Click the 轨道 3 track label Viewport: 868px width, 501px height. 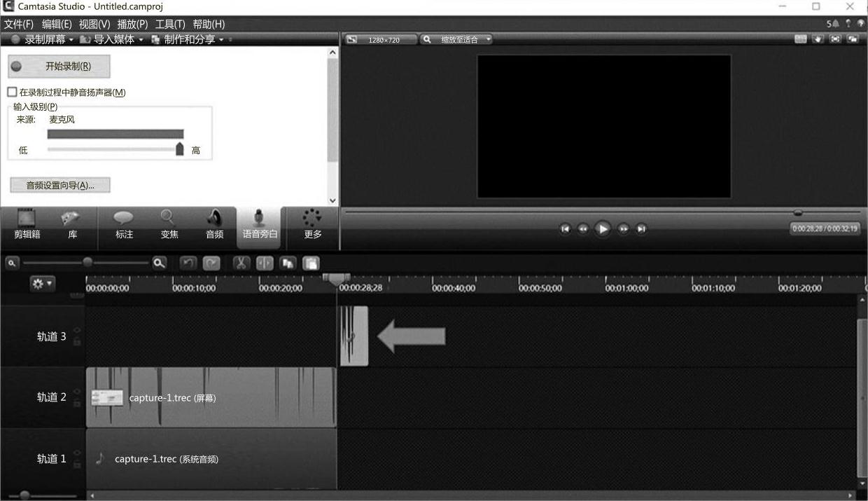[x=51, y=336]
